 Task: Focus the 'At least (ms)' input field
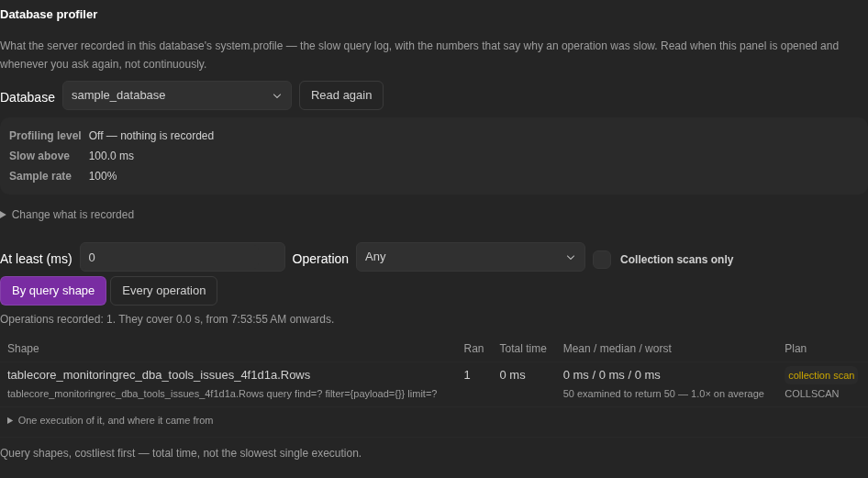click(x=183, y=257)
